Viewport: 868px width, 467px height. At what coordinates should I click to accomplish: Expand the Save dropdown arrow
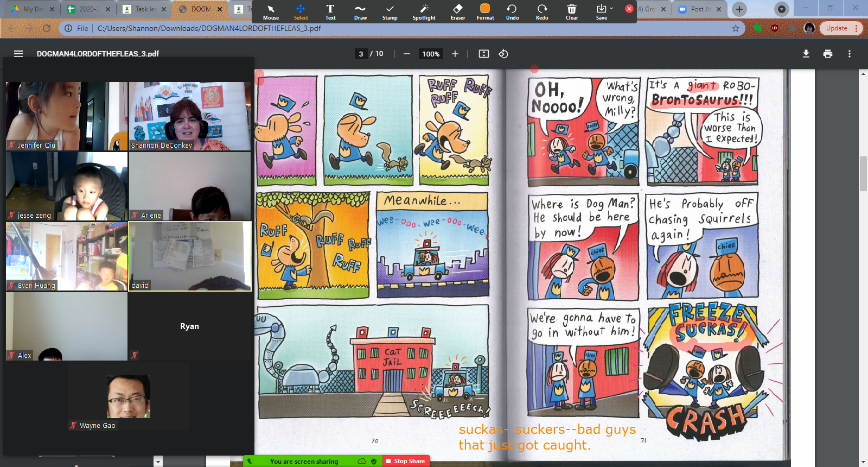pos(611,8)
